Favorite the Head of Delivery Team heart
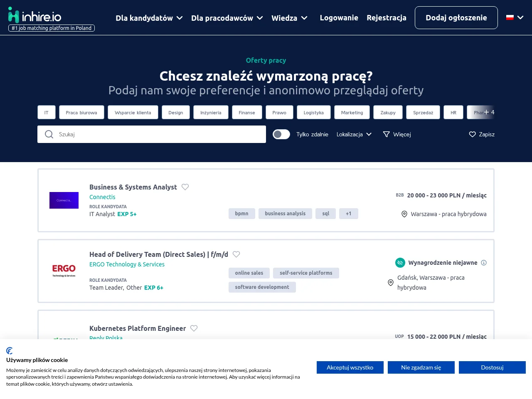The height and width of the screenshot is (399, 532). pyautogui.click(x=236, y=254)
